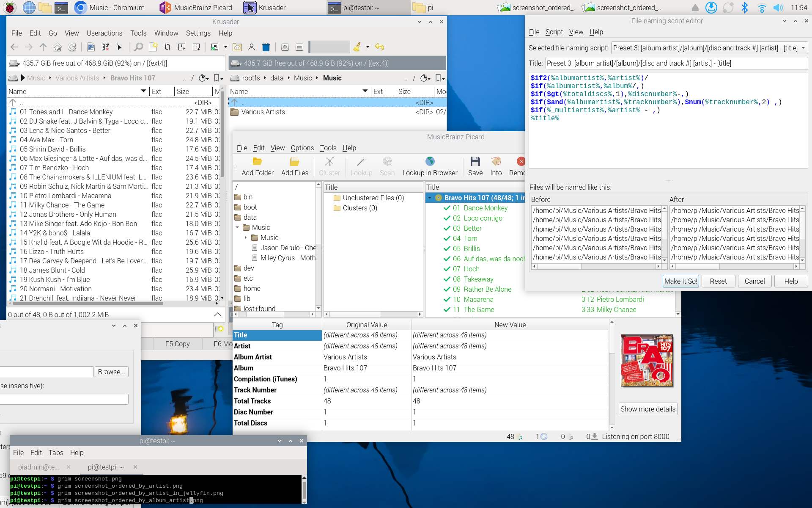Click Show more details button
The width and height of the screenshot is (812, 508).
pos(647,409)
